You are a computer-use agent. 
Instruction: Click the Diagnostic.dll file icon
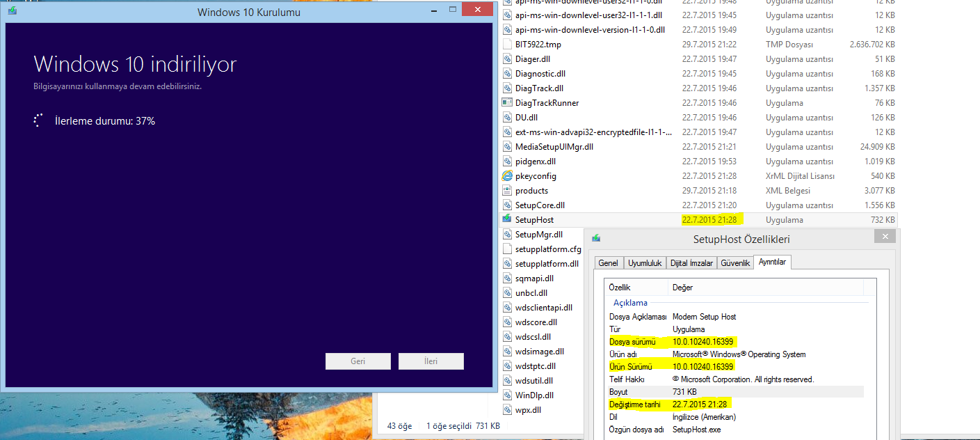[x=507, y=73]
